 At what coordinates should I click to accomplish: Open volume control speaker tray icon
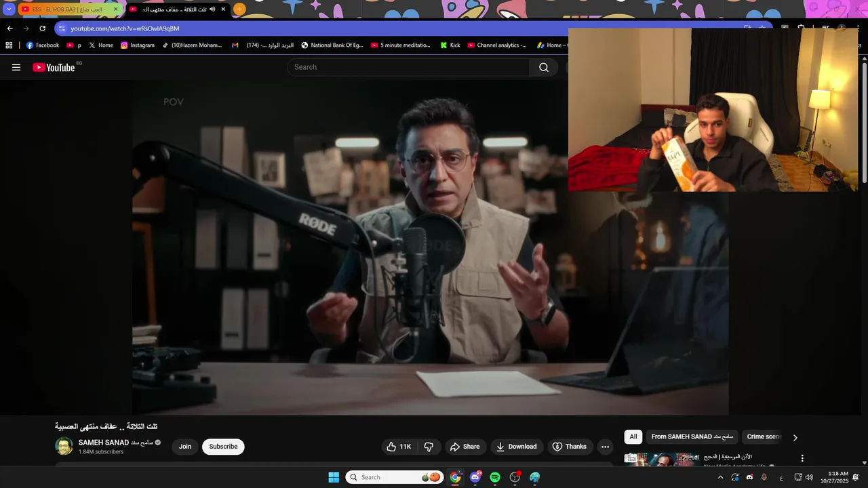[809, 477]
